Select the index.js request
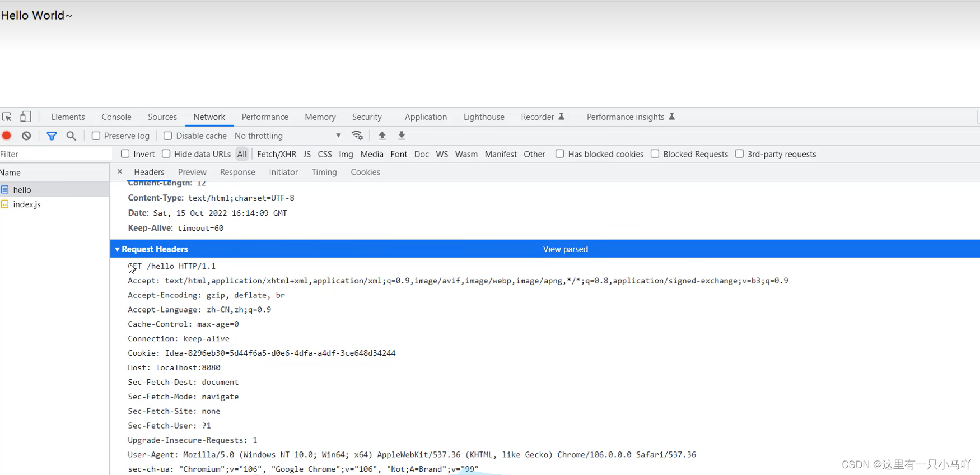The width and height of the screenshot is (980, 475). (x=54, y=204)
